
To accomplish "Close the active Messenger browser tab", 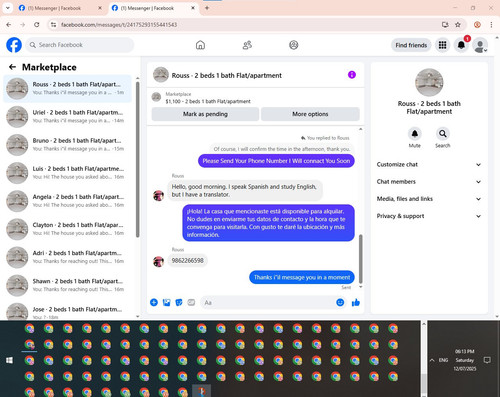I will (193, 8).
